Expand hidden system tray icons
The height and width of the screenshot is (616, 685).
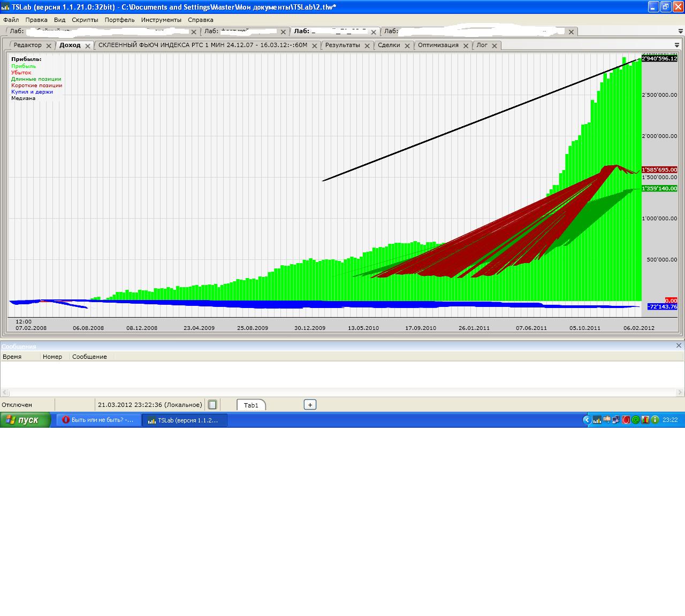click(587, 420)
